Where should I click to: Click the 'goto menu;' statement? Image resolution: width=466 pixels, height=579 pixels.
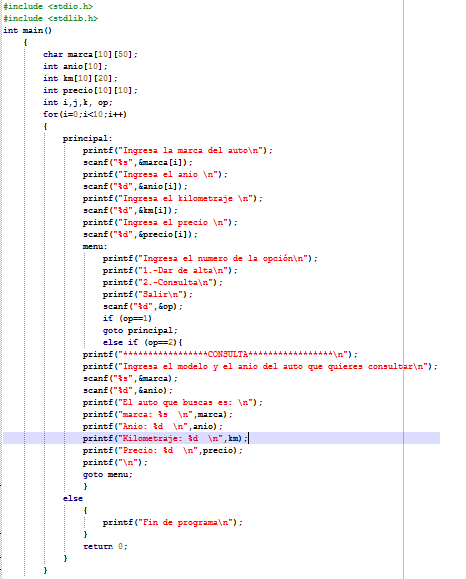tap(108, 474)
